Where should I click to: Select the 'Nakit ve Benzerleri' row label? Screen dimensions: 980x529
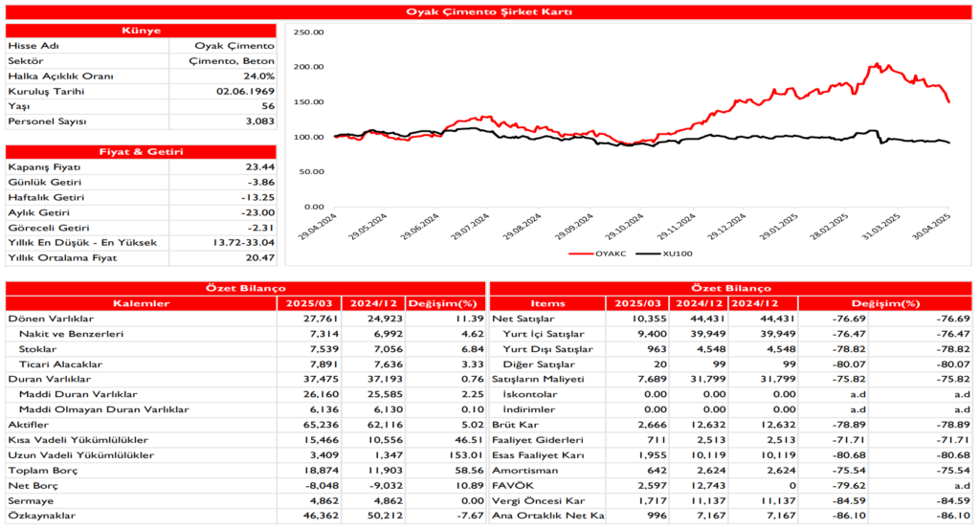click(x=71, y=334)
